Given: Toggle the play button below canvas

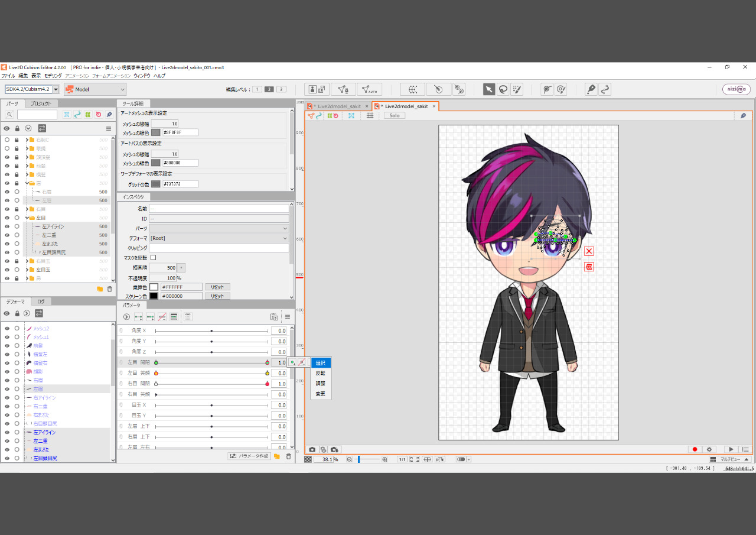Looking at the screenshot, I should tap(731, 449).
